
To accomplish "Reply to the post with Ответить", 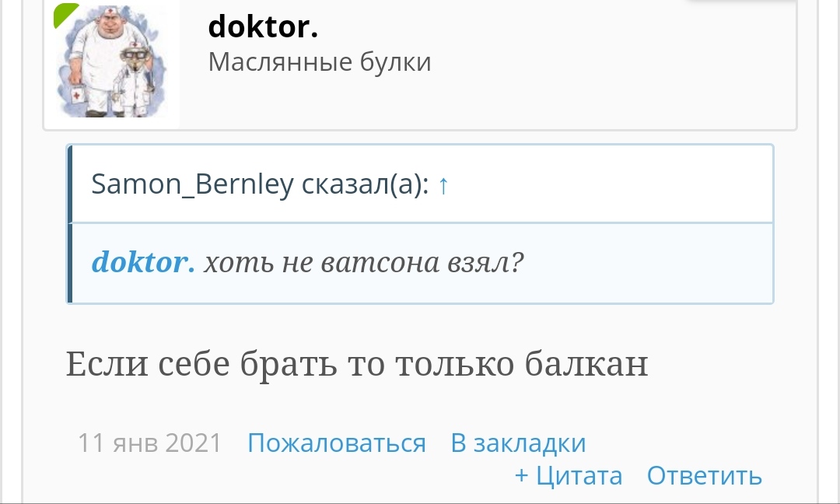I will tap(704, 475).
